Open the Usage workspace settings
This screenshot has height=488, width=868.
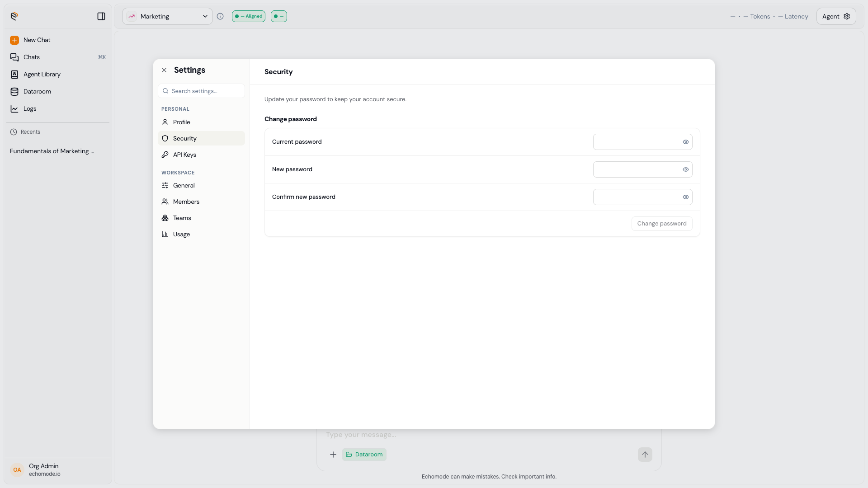(201, 234)
